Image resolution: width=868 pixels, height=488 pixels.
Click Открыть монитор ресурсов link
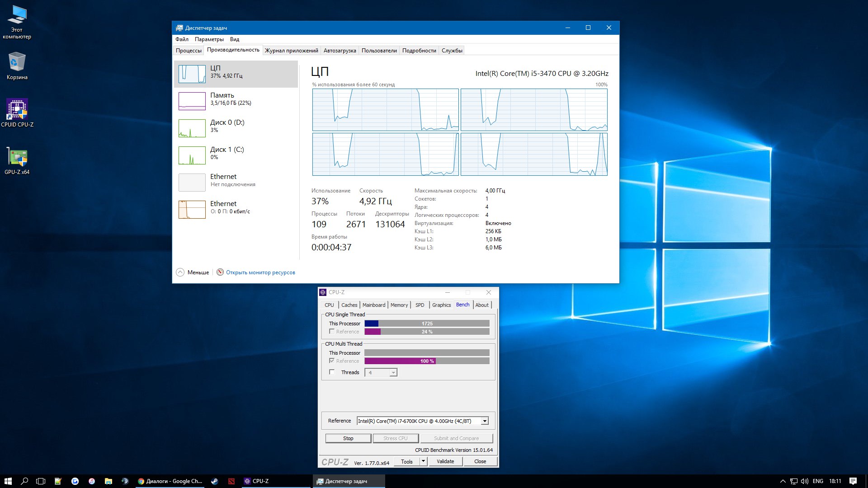[260, 272]
